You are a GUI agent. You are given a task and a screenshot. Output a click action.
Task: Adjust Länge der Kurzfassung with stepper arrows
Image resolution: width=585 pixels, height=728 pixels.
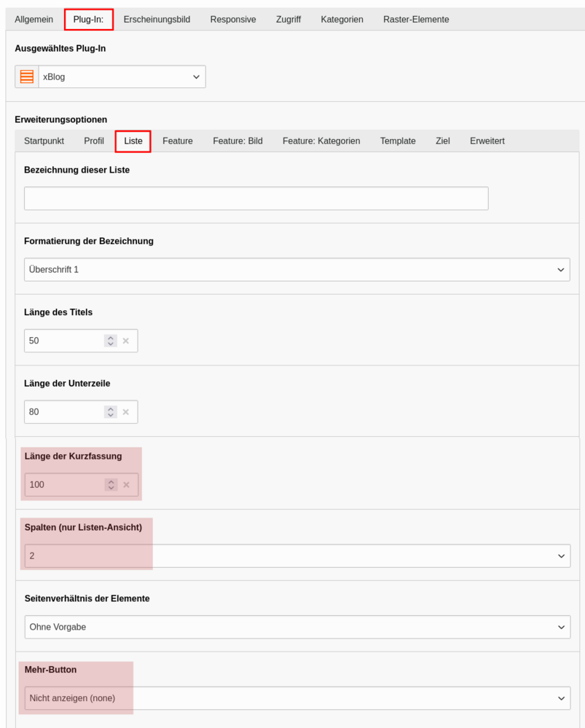click(x=111, y=485)
